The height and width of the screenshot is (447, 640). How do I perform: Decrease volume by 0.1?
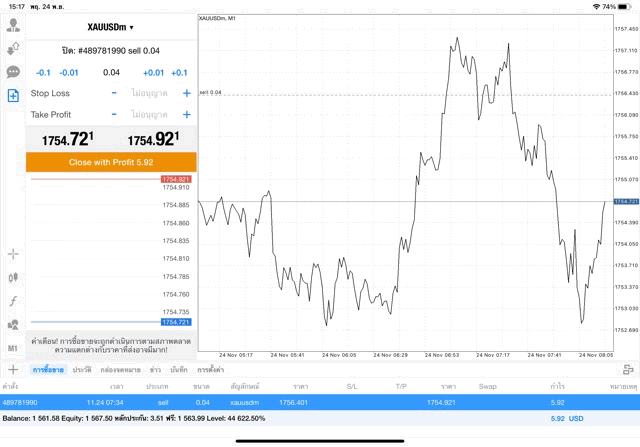click(x=43, y=73)
